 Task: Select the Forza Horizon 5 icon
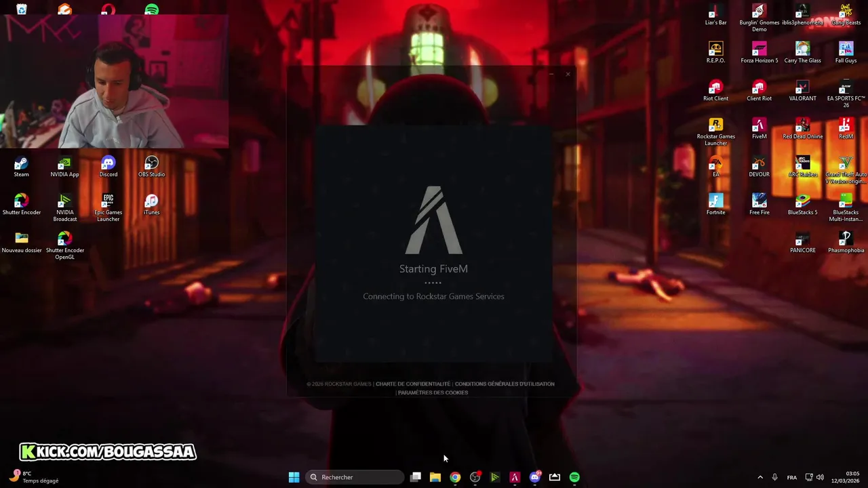click(759, 52)
